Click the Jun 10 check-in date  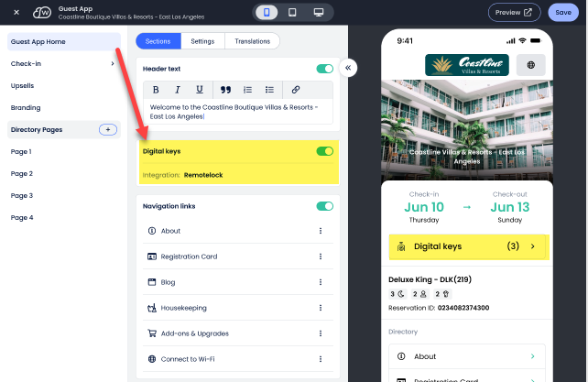tap(424, 207)
